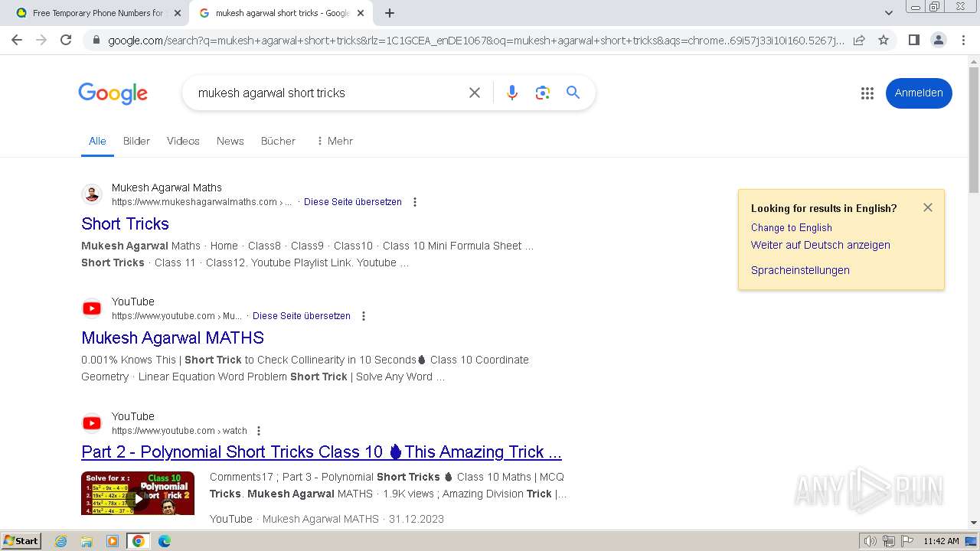
Task: Open the Chrome profile avatar
Action: point(938,40)
